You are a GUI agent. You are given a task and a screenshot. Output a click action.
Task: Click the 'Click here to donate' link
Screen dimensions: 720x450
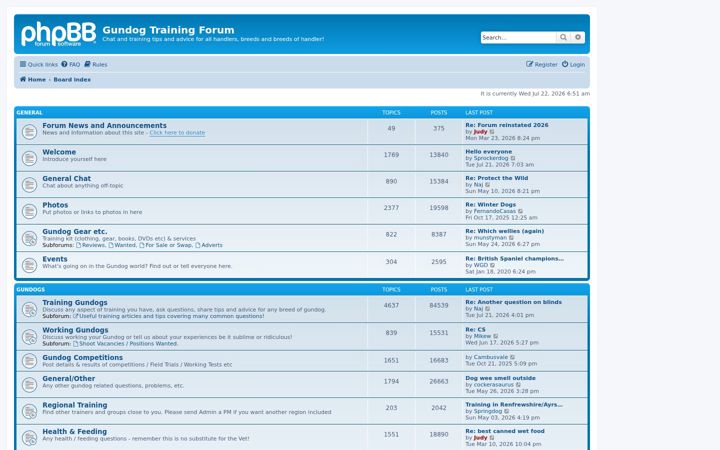coord(177,133)
